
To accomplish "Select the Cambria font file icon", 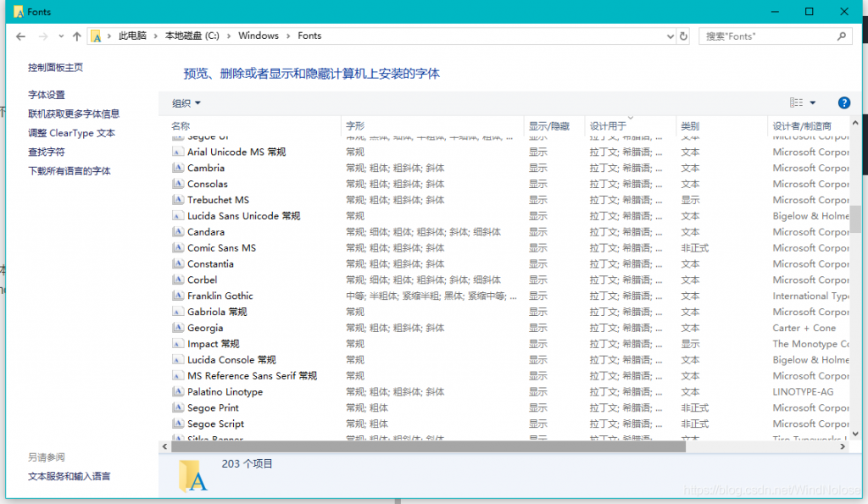I will point(179,168).
